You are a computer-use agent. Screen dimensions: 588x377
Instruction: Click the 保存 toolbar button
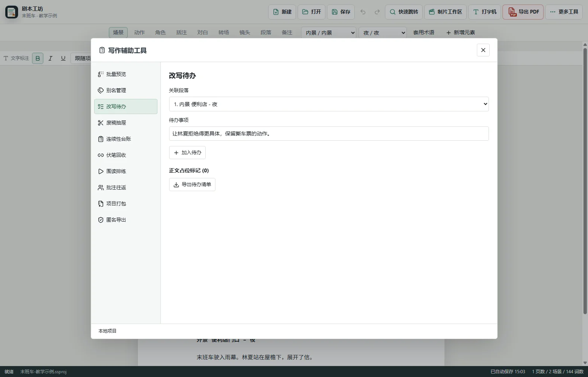pos(341,12)
